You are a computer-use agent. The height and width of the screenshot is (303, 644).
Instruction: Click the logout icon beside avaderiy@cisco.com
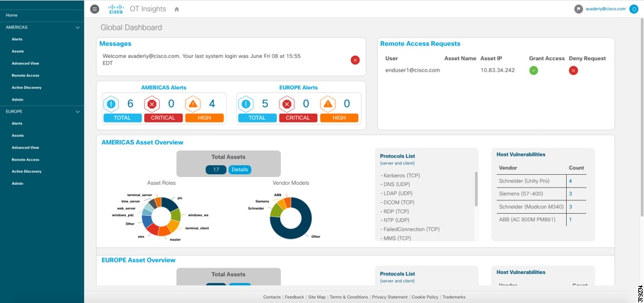pyautogui.click(x=633, y=9)
